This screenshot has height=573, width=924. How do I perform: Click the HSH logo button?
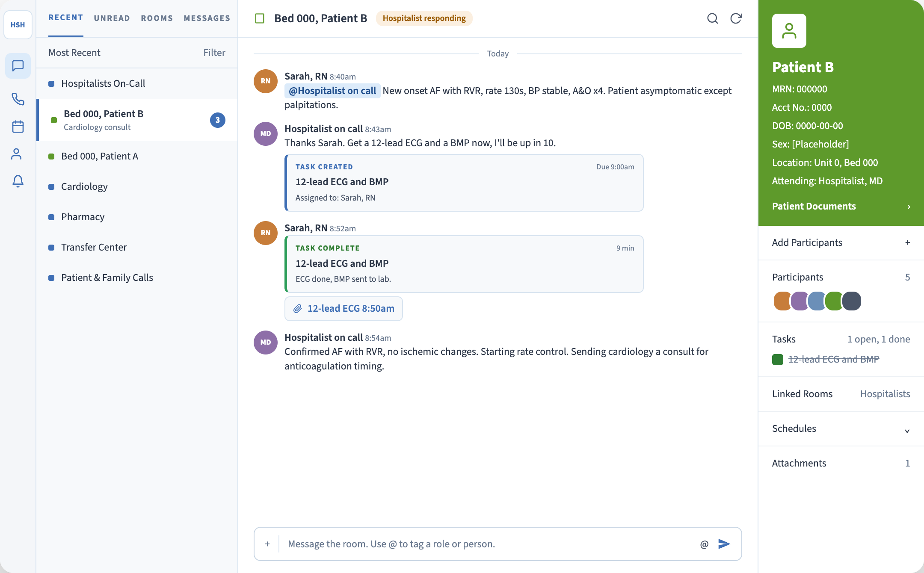[18, 25]
